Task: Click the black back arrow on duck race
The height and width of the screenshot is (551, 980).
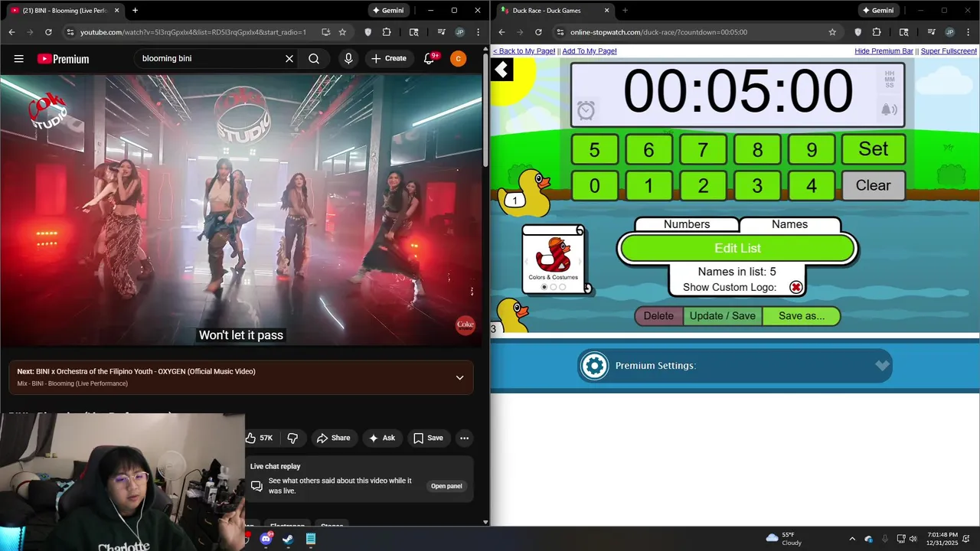Action: click(501, 70)
